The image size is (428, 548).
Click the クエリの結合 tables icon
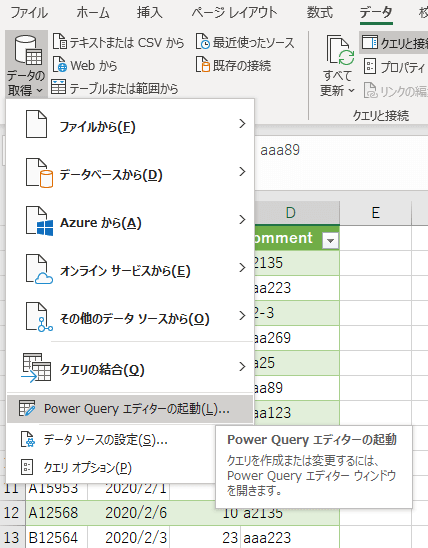37,368
